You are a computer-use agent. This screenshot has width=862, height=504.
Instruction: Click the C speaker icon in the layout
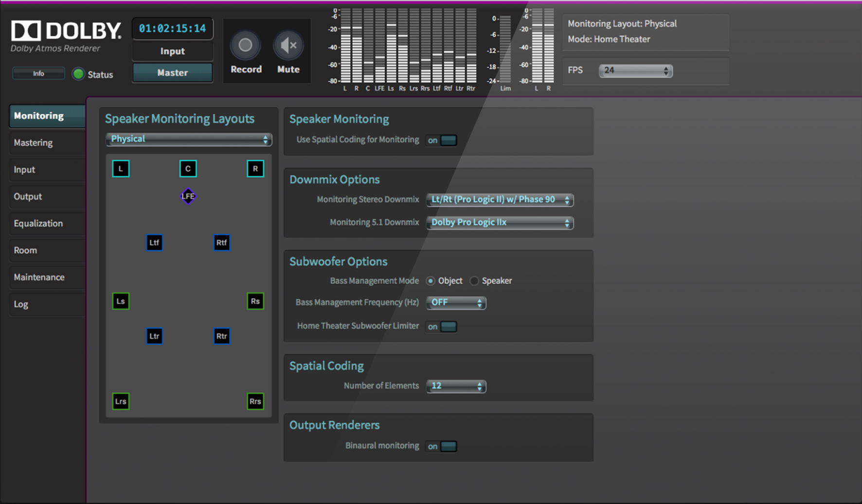coord(188,168)
